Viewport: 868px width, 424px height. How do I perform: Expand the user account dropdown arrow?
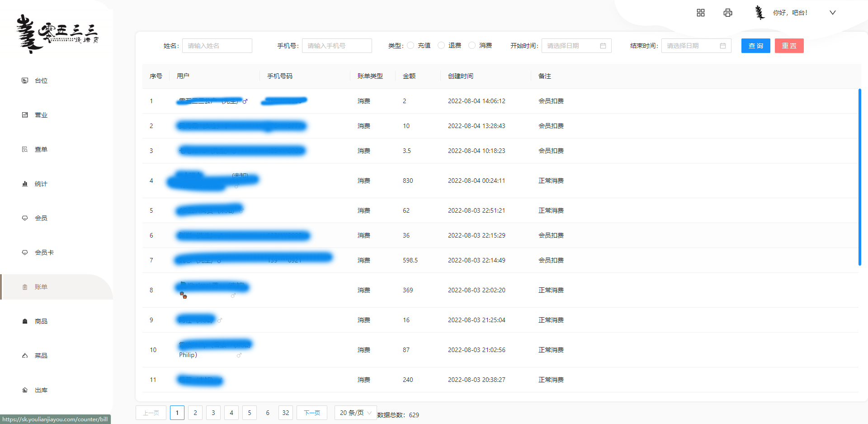tap(832, 13)
